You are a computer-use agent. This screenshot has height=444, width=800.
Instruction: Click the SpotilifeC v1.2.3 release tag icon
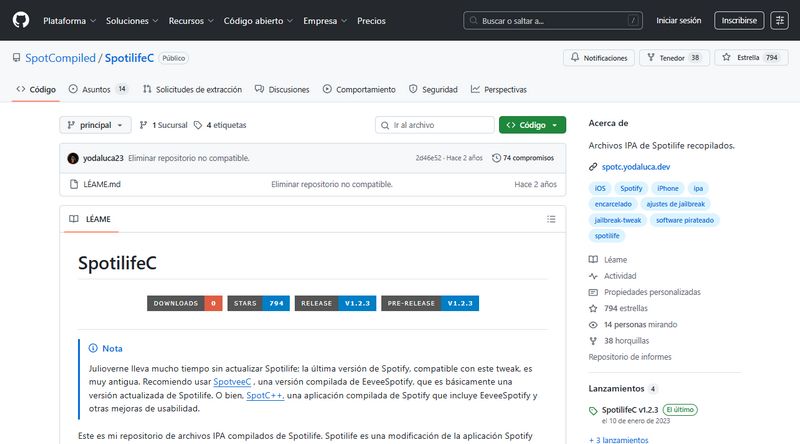pyautogui.click(x=593, y=410)
